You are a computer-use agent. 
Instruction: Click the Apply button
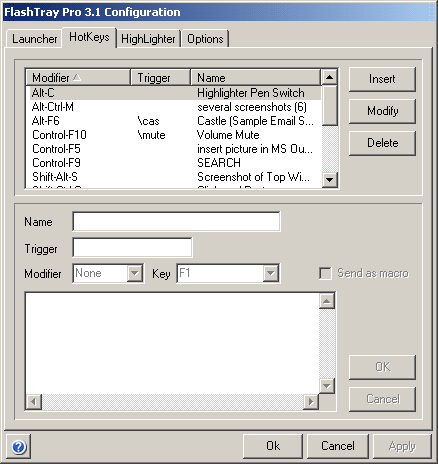(402, 446)
